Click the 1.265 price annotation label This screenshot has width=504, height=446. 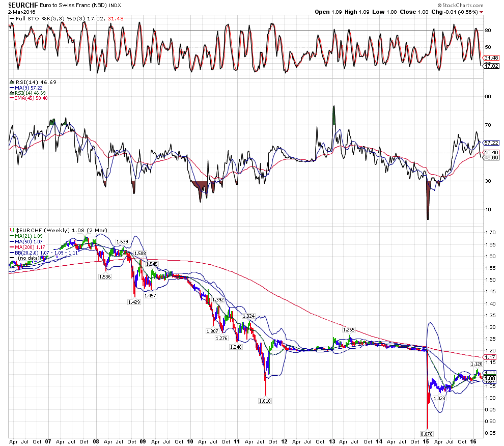348,330
